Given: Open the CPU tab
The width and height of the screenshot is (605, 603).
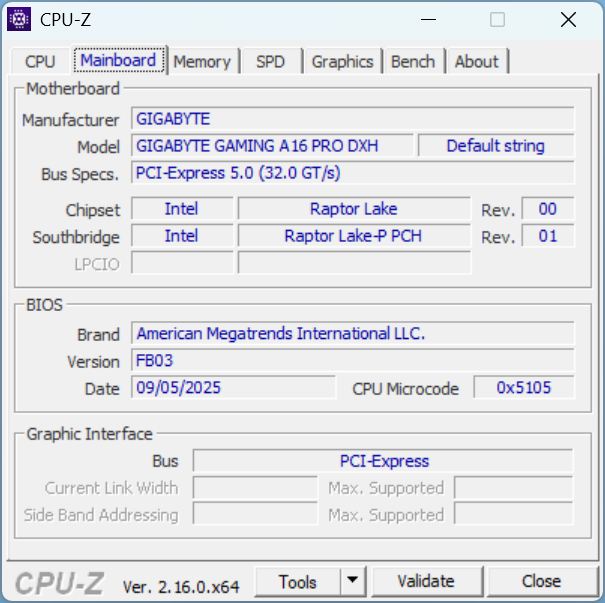Looking at the screenshot, I should [x=40, y=62].
